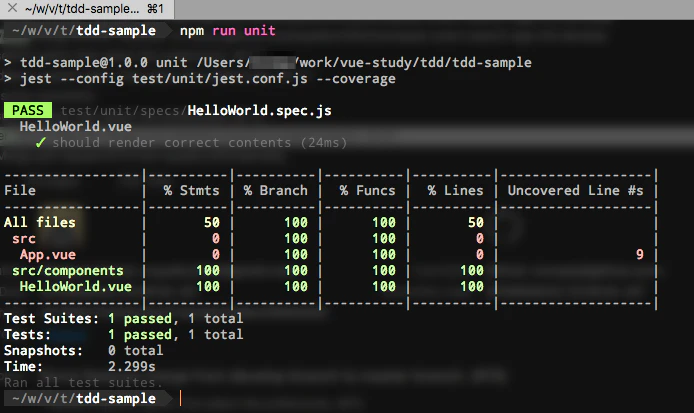This screenshot has height=413, width=694.
Task: Click the 'Snapshots:' label
Action: 43,350
